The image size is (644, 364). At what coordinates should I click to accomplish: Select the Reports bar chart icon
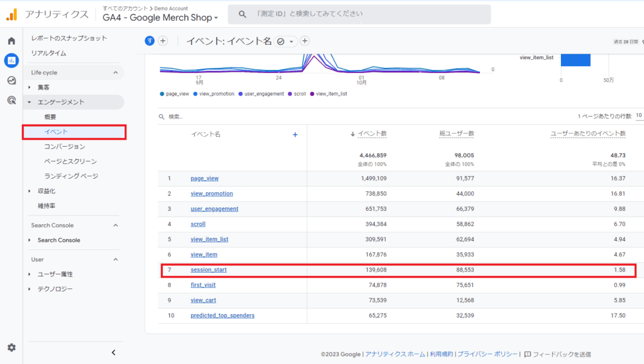(11, 60)
